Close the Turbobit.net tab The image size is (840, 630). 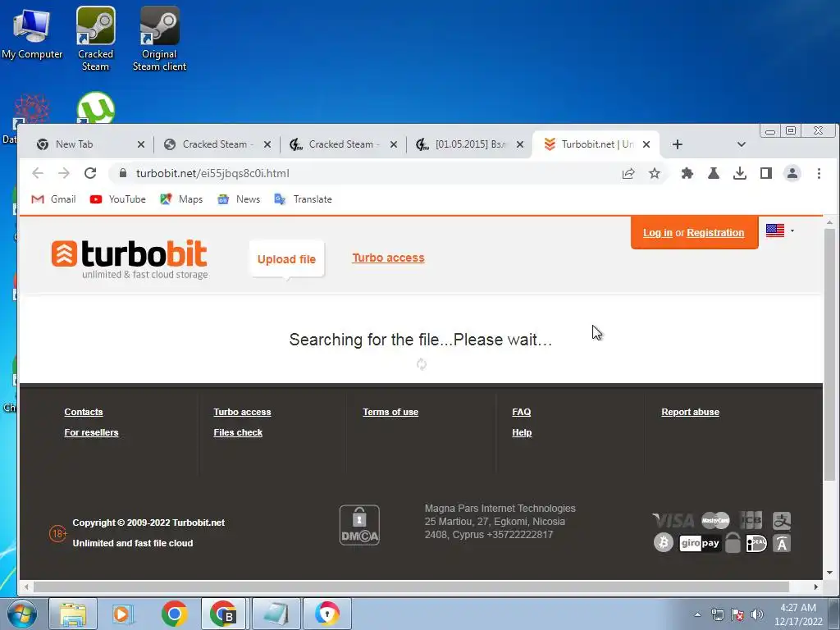646,144
